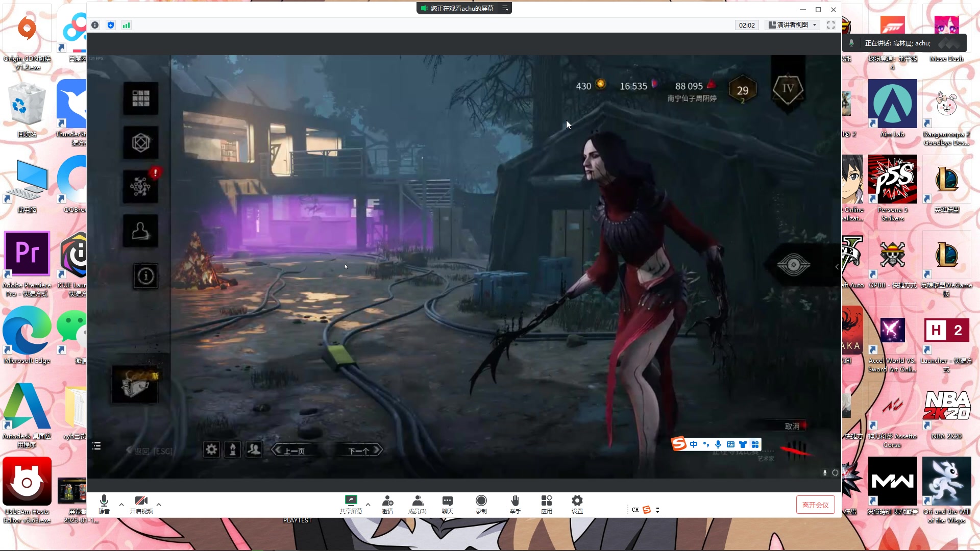Open the character info (i) icon
980x551 pixels.
tap(145, 276)
